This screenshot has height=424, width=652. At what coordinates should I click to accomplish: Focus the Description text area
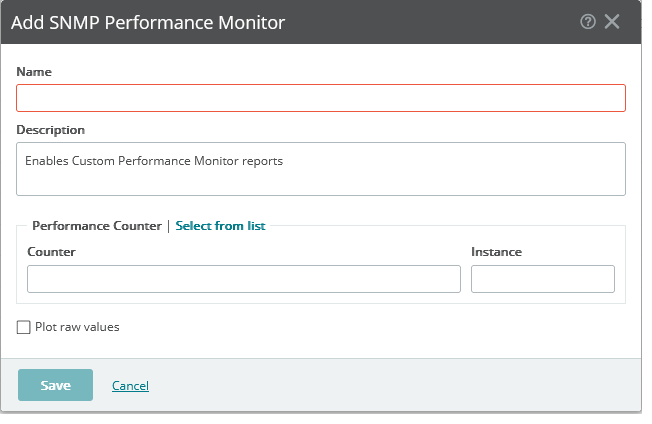pyautogui.click(x=321, y=168)
